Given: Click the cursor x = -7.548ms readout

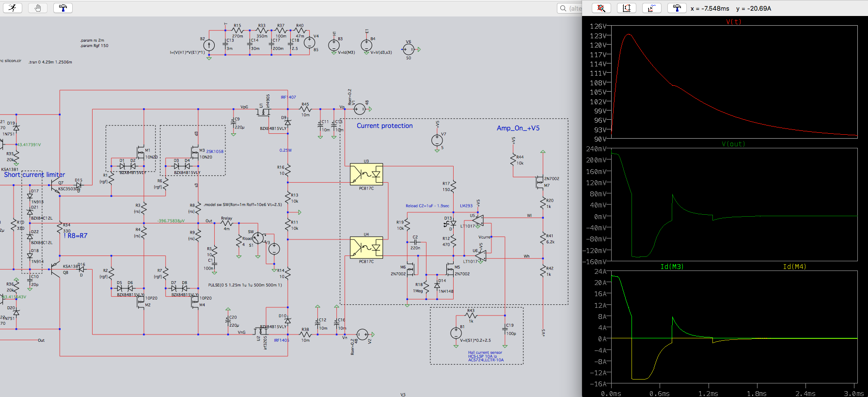Looking at the screenshot, I should [x=710, y=9].
